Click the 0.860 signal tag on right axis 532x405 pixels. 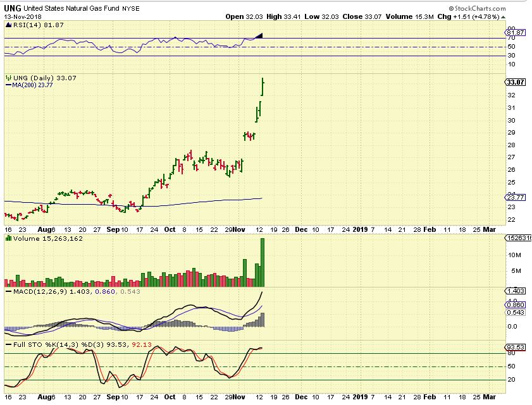pos(516,305)
